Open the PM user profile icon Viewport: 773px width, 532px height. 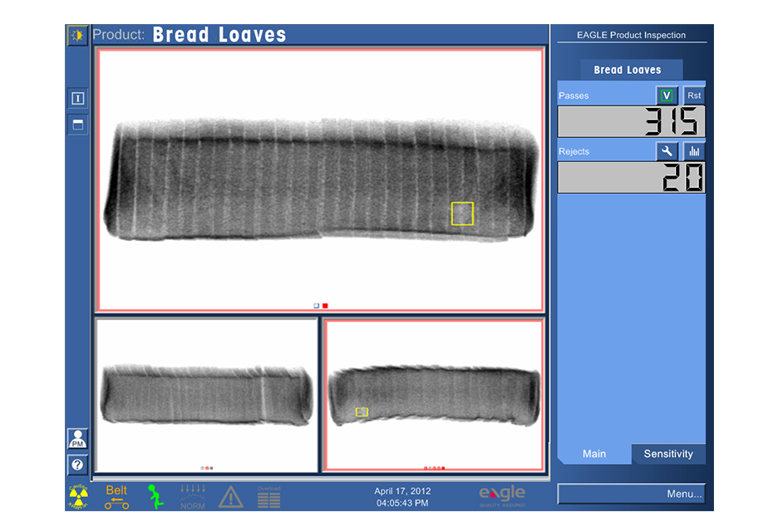click(x=77, y=439)
